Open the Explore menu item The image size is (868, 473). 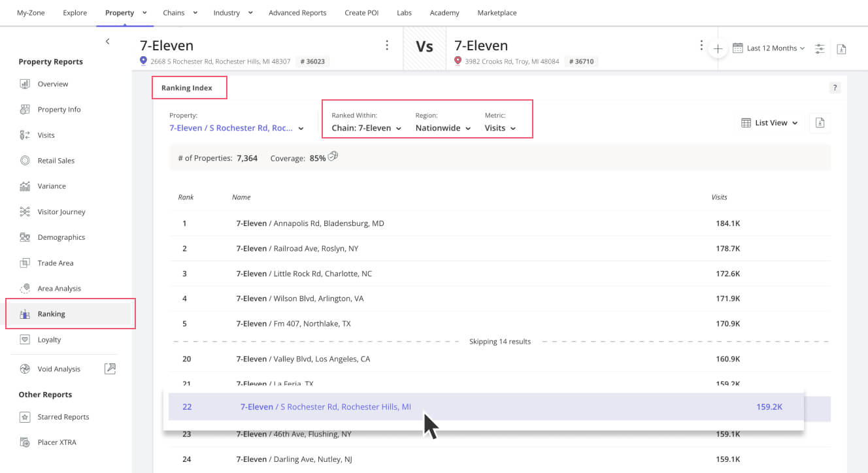coord(75,12)
